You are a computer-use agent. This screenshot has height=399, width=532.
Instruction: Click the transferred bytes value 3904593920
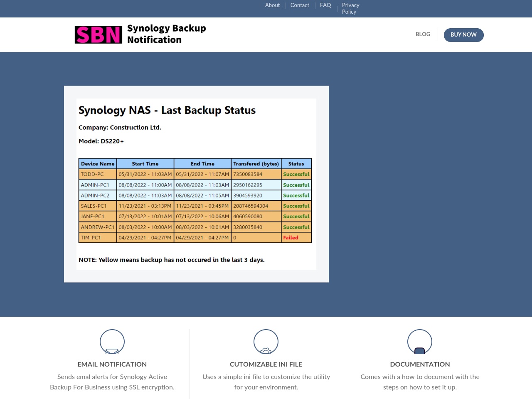click(248, 195)
